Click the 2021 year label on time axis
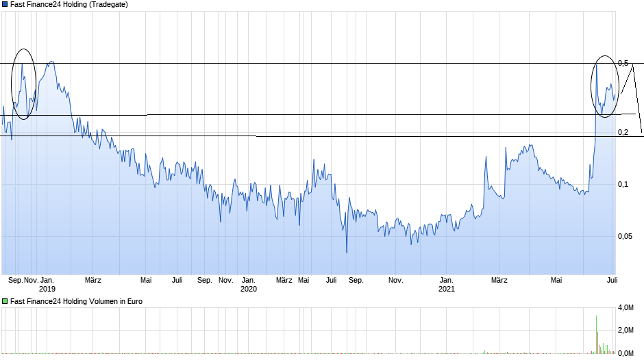 pyautogui.click(x=447, y=289)
